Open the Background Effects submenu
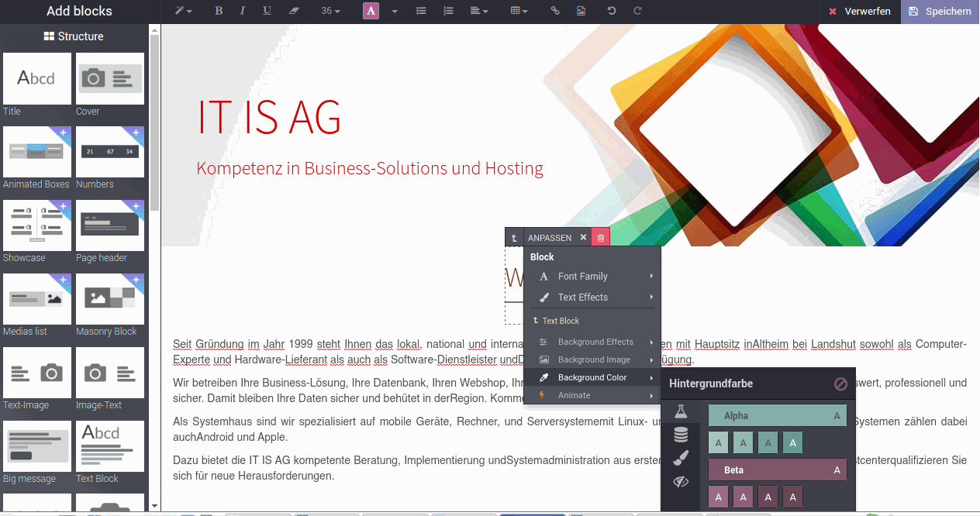Viewport: 980px width, 516px height. point(592,342)
